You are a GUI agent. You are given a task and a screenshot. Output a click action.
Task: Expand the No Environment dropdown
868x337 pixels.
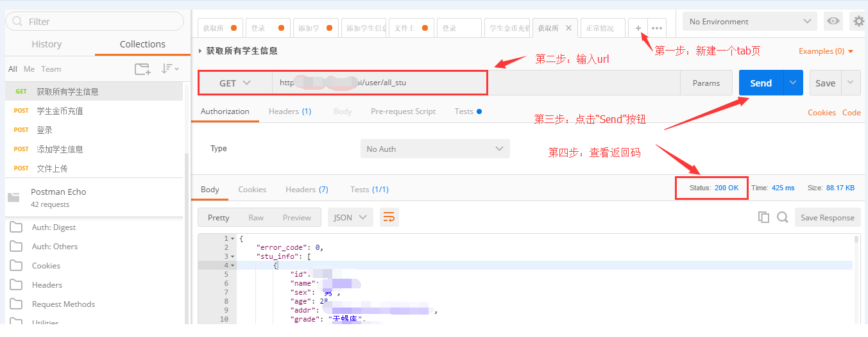click(749, 21)
